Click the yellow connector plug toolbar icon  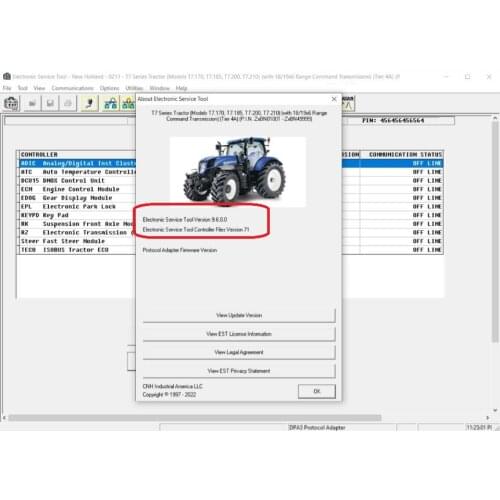tap(89, 103)
